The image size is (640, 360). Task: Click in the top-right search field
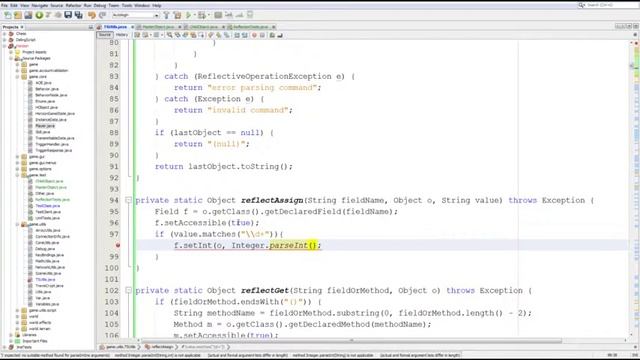click(608, 5)
